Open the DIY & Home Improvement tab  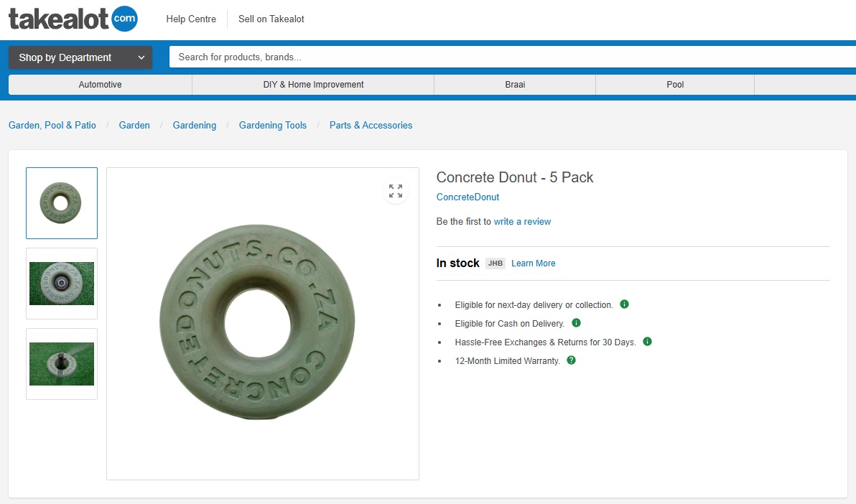(313, 85)
